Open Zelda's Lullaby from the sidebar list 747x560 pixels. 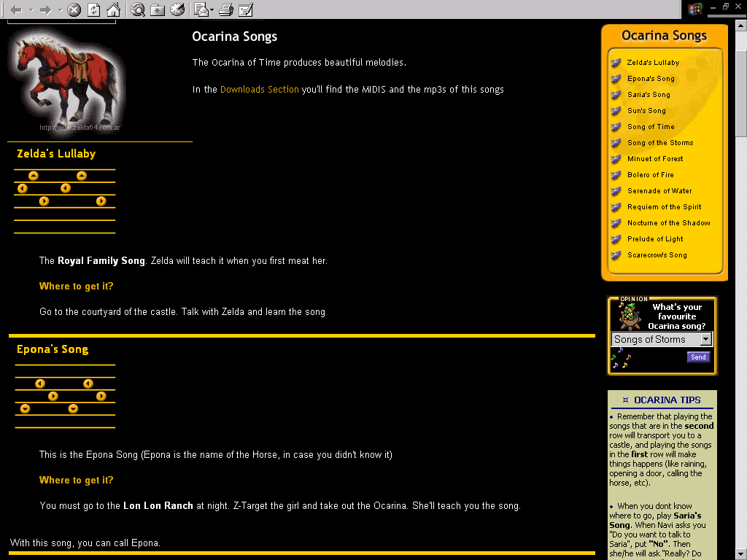(x=653, y=63)
